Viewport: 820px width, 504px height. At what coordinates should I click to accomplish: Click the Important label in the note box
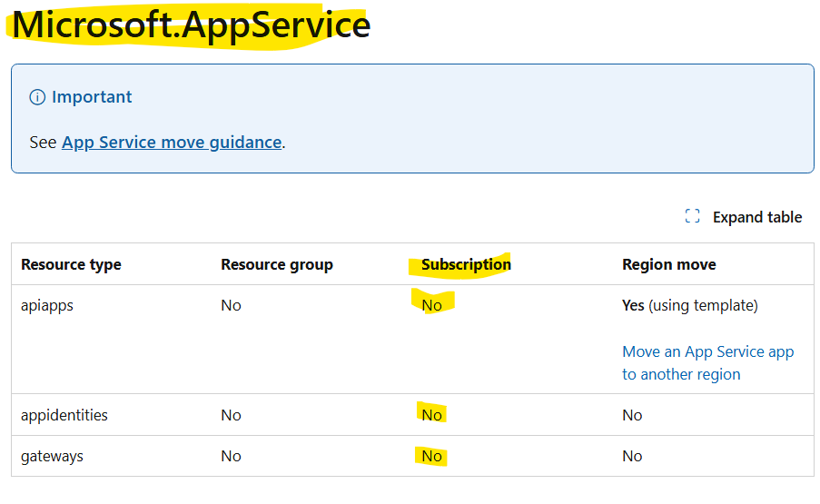[x=92, y=97]
